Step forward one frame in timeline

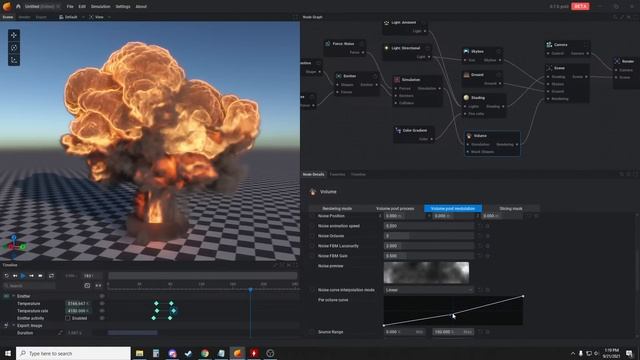click(31, 276)
